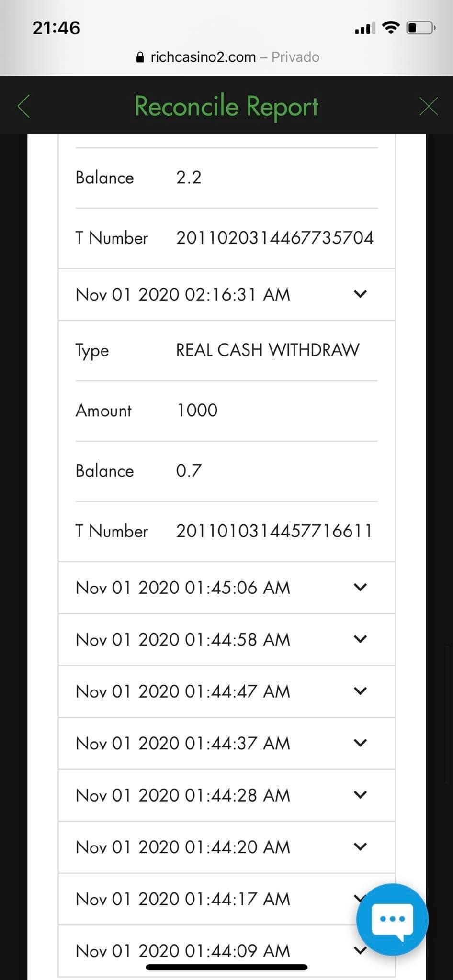Open the blue live chat bubble

click(392, 919)
